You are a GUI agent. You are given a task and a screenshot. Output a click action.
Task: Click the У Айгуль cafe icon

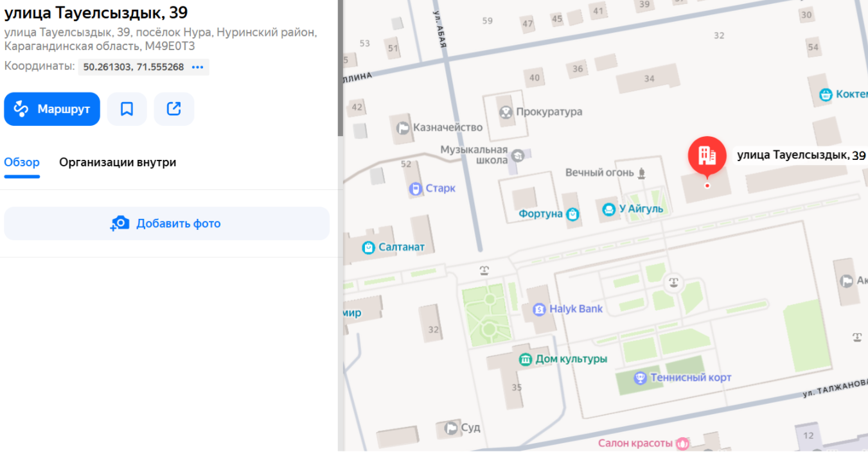[608, 209]
